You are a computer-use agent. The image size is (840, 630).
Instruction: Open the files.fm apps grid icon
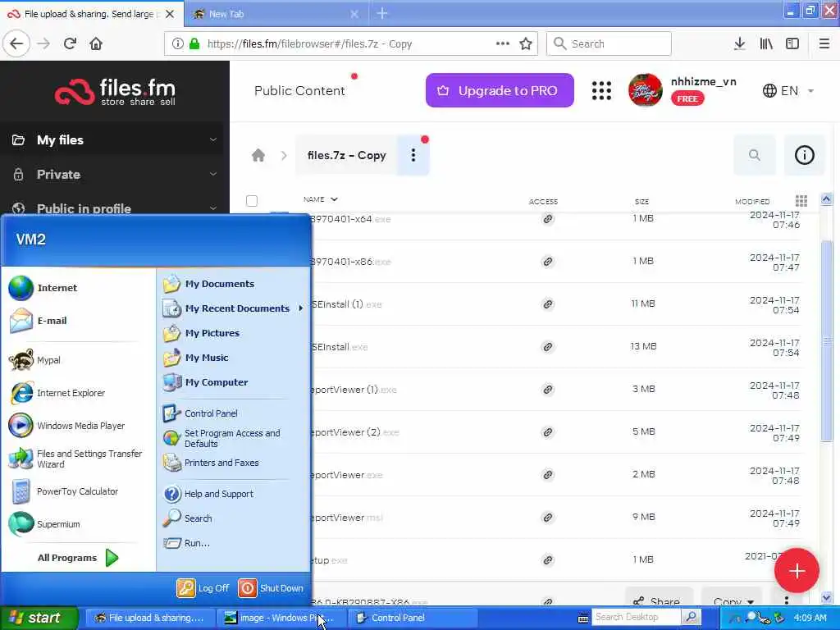click(601, 90)
